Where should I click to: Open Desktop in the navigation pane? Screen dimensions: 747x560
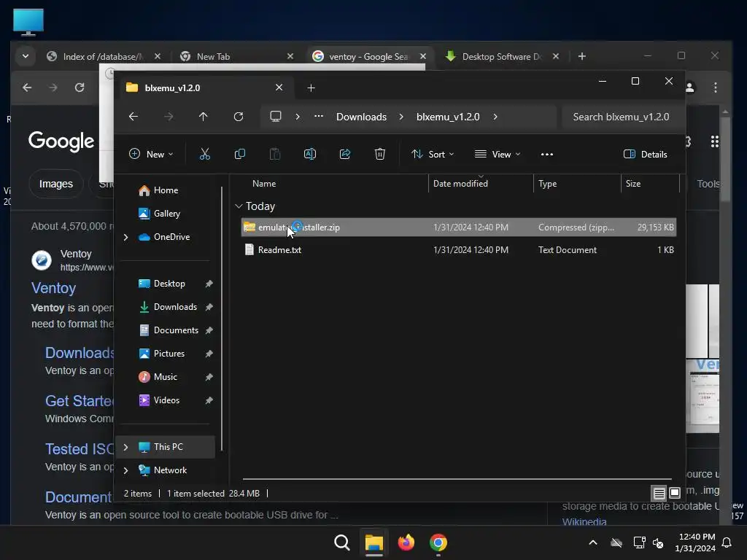coord(169,284)
